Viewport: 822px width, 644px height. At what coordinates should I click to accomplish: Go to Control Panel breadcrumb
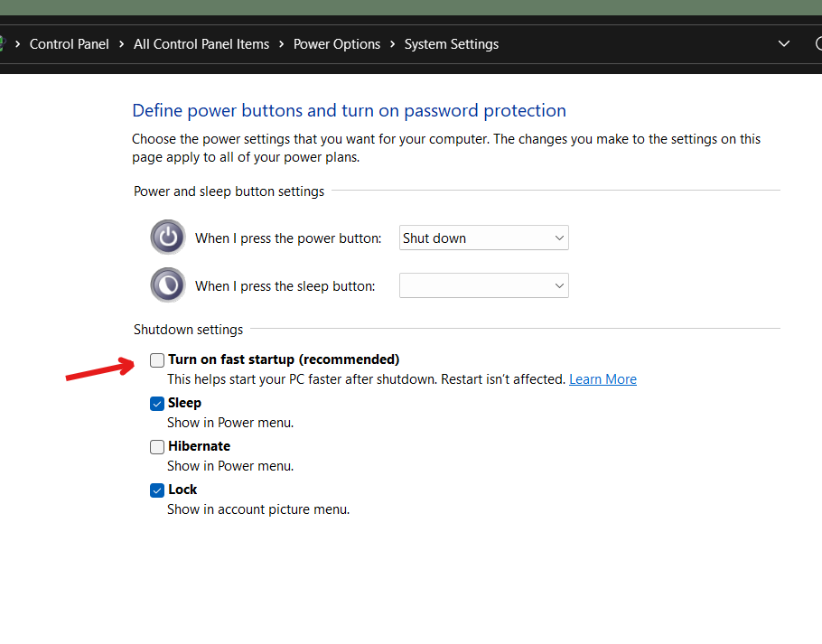(x=70, y=44)
